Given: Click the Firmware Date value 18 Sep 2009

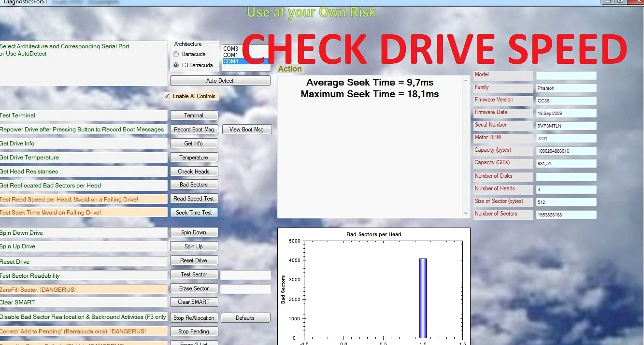Looking at the screenshot, I should click(566, 114).
